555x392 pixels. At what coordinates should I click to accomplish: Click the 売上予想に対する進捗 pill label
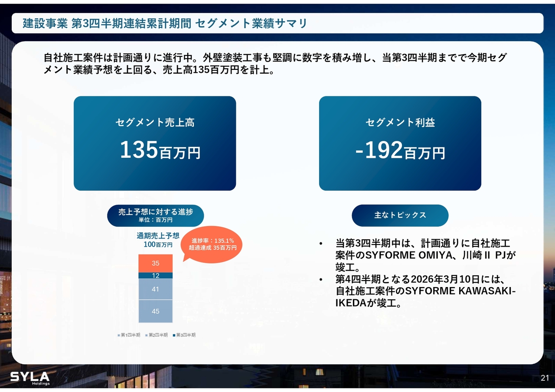pyautogui.click(x=155, y=212)
